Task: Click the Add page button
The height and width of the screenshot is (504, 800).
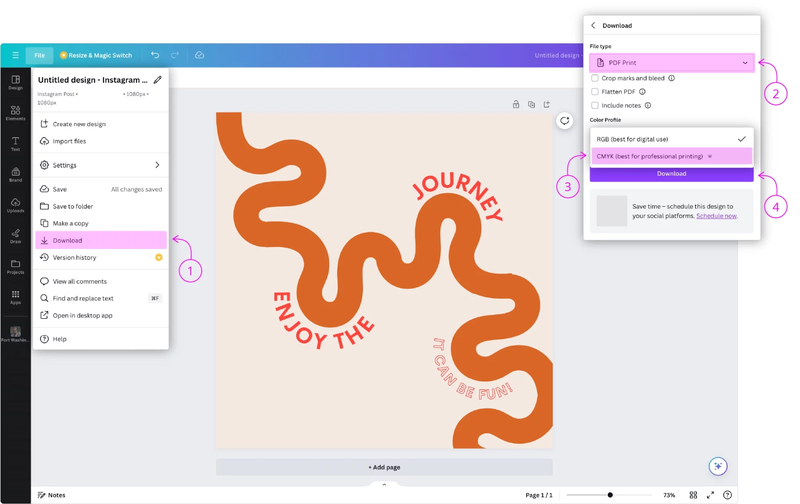Action: tap(384, 467)
